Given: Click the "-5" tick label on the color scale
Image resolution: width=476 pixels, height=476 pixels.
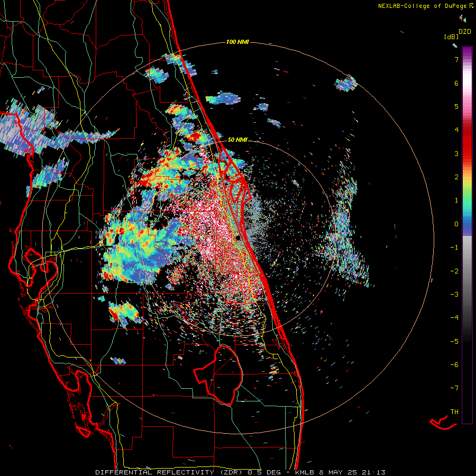Looking at the screenshot, I should click(x=454, y=341).
